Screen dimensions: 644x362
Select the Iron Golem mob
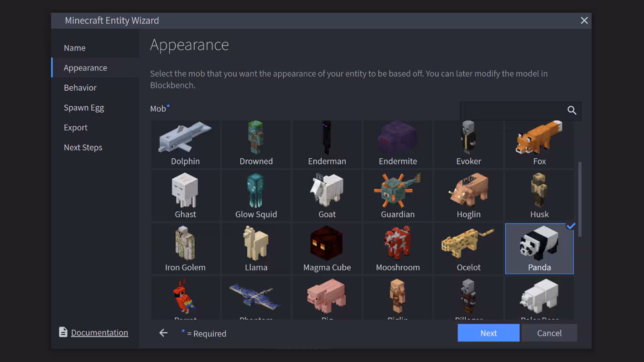click(185, 248)
